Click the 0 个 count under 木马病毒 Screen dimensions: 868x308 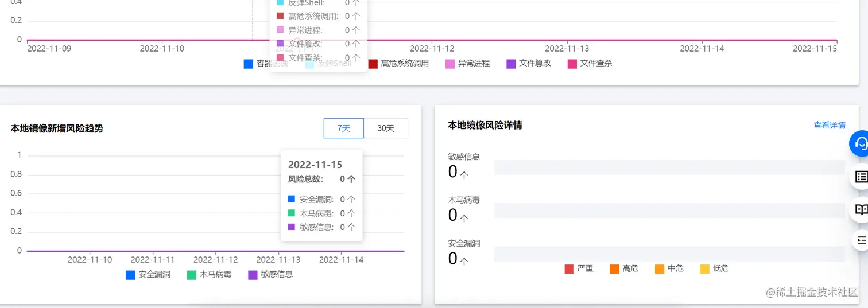[x=458, y=216]
